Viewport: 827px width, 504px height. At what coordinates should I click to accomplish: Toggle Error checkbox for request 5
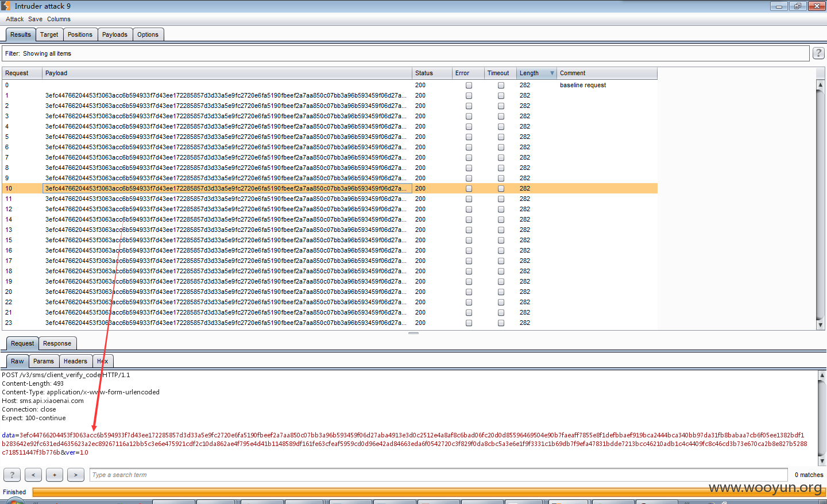point(469,137)
